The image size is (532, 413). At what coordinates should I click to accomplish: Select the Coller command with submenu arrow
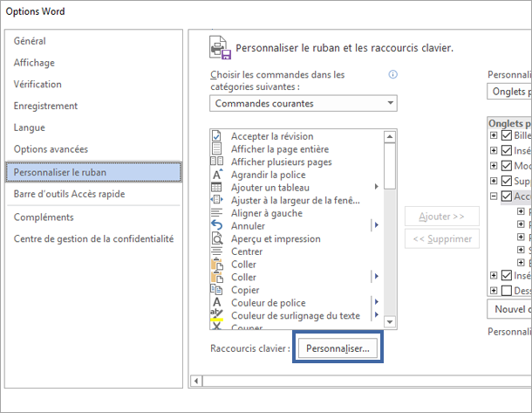click(295, 277)
